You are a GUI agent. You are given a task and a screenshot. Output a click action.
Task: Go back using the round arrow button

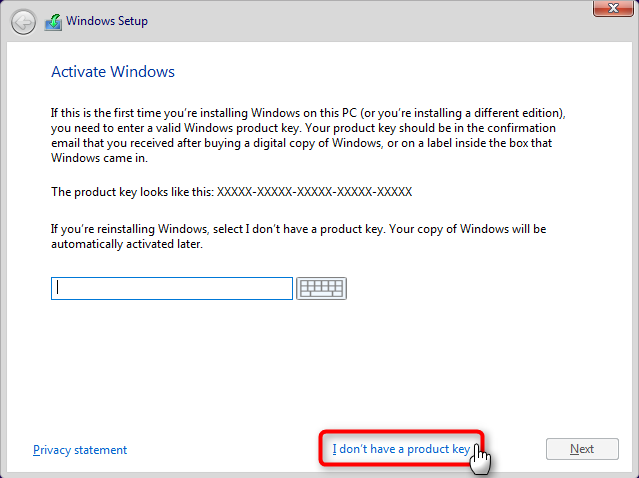point(23,22)
